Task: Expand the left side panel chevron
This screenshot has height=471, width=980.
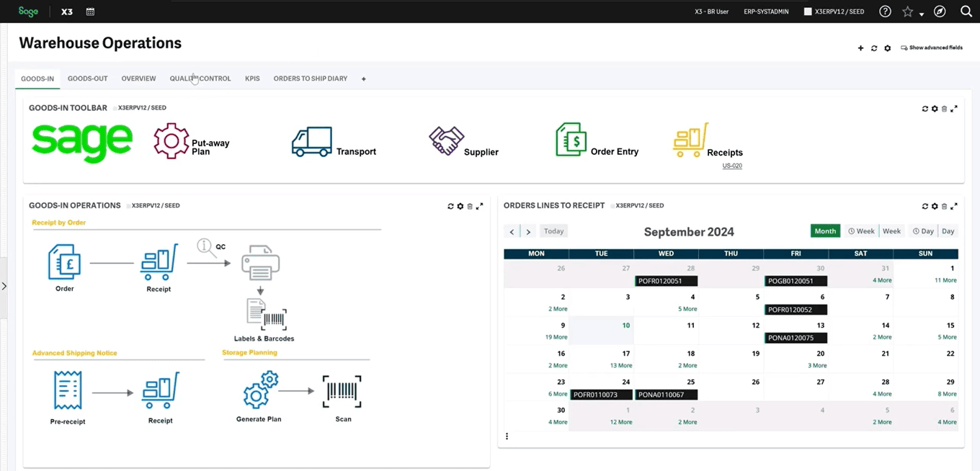Action: click(x=4, y=286)
